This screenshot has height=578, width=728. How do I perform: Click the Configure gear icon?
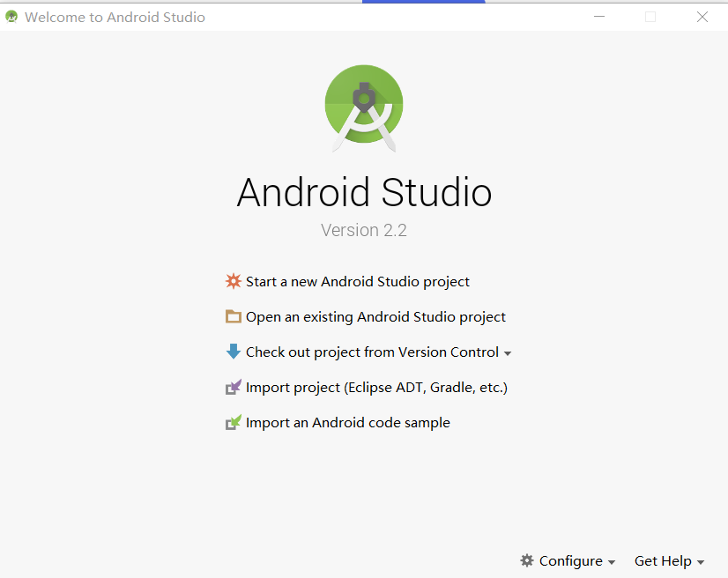[x=527, y=560]
